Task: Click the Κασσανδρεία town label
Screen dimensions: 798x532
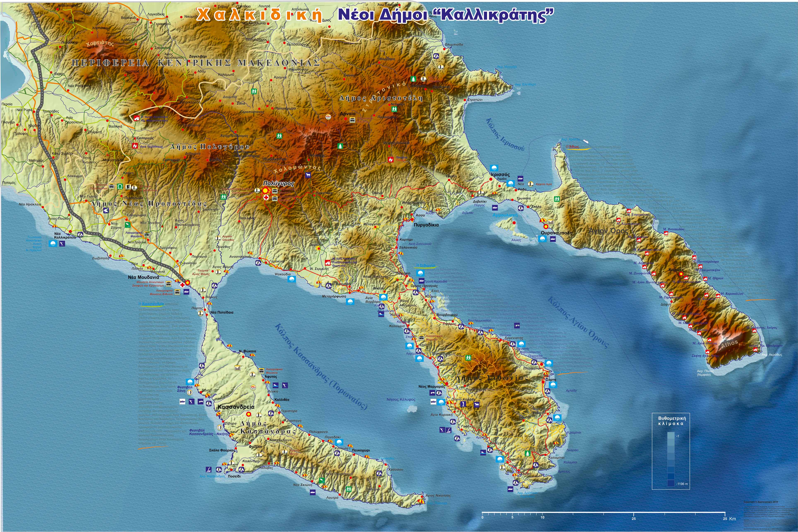Action: pos(236,407)
